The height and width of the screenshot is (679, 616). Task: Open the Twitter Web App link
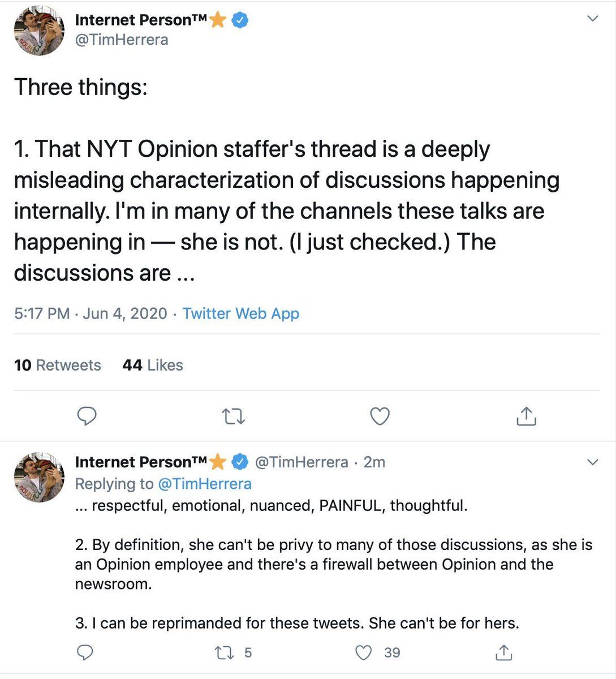click(240, 313)
